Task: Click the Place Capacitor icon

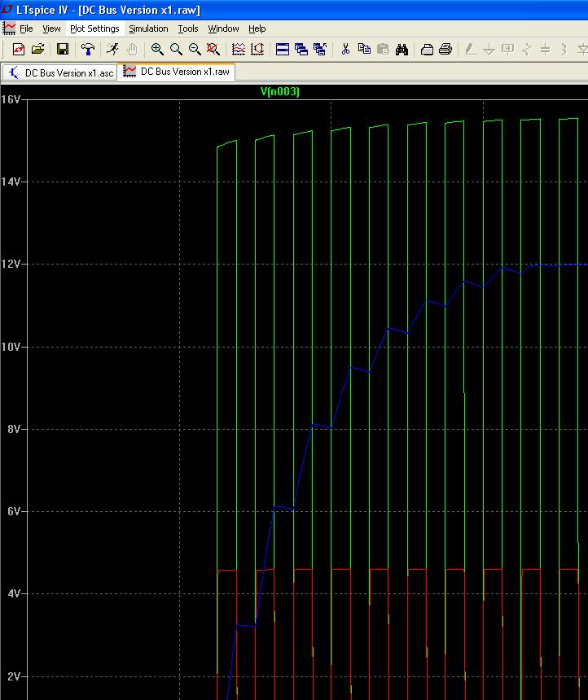Action: tap(545, 49)
